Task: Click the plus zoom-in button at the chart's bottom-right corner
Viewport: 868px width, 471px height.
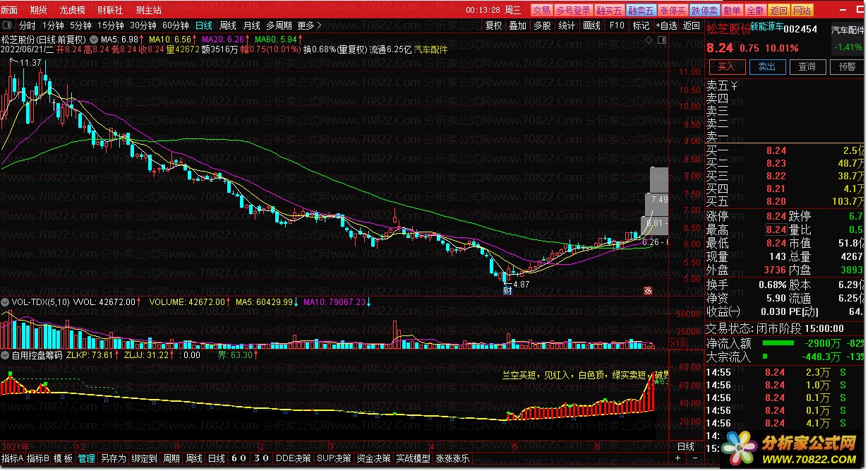Action: click(677, 458)
